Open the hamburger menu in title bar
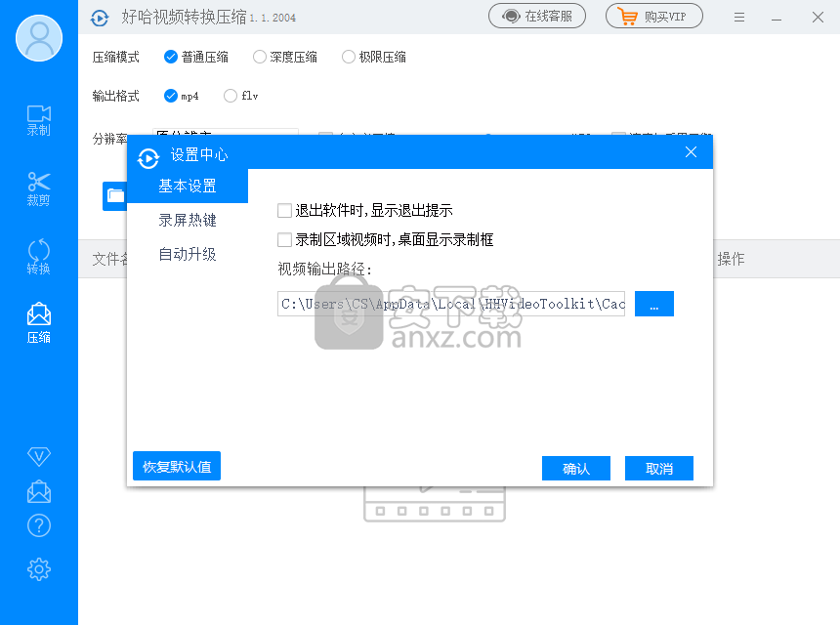840x625 pixels. point(739,18)
